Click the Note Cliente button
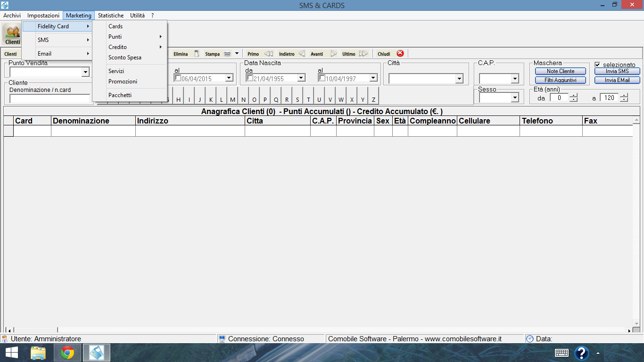The height and width of the screenshot is (362, 644). 561,71
